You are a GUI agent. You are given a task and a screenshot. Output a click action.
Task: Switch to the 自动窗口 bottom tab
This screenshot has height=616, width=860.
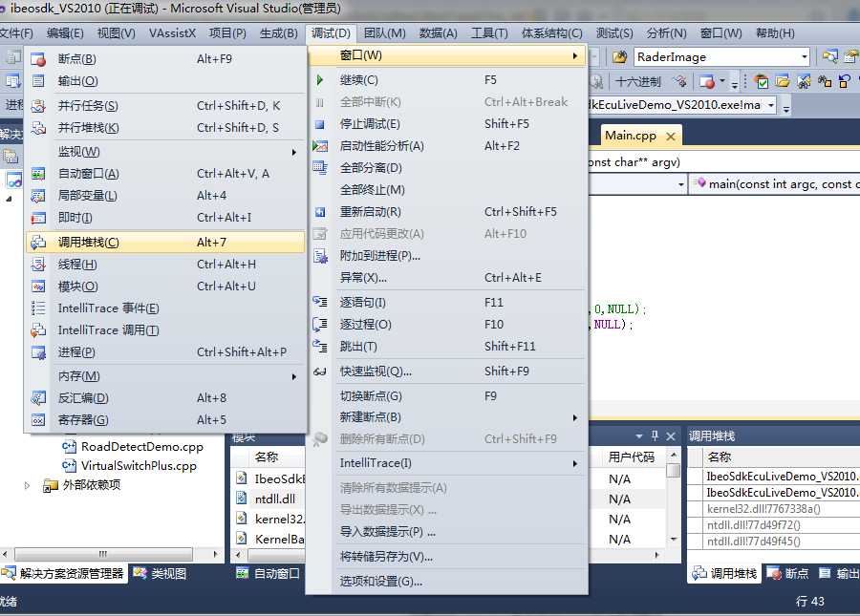pos(269,573)
